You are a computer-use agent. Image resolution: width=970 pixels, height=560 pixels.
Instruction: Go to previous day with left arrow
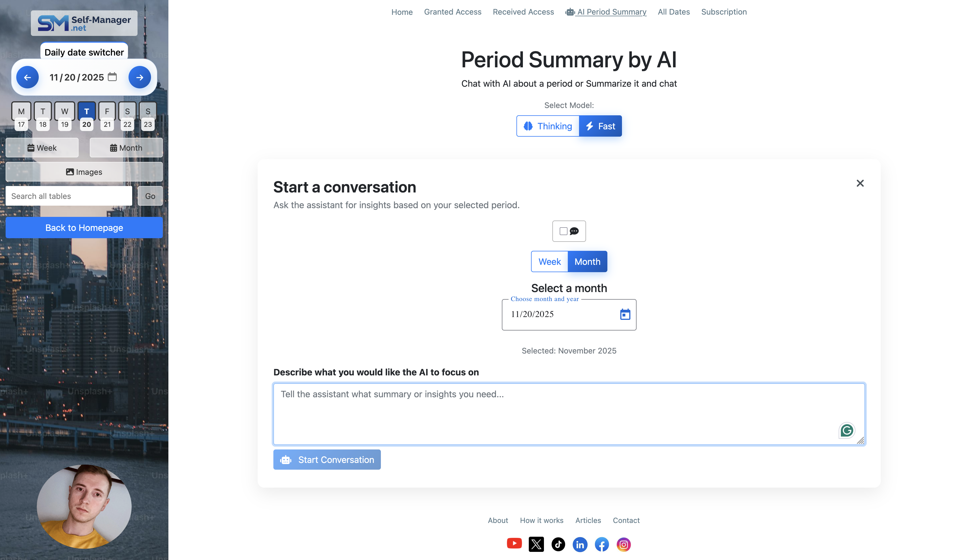tap(27, 77)
